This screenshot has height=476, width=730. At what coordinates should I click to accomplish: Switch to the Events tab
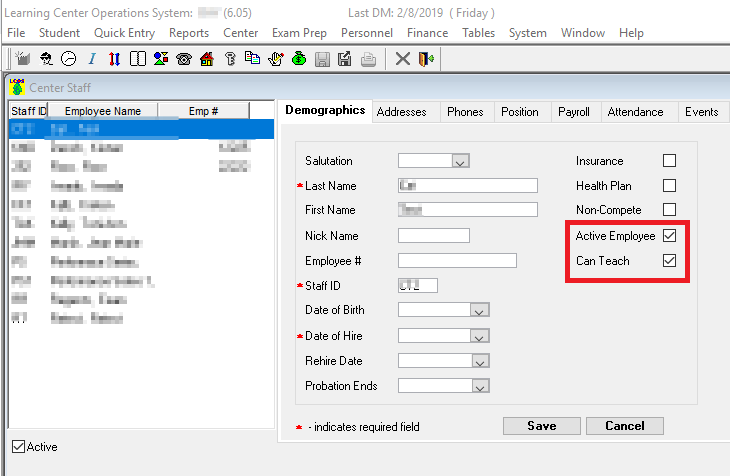pos(702,112)
